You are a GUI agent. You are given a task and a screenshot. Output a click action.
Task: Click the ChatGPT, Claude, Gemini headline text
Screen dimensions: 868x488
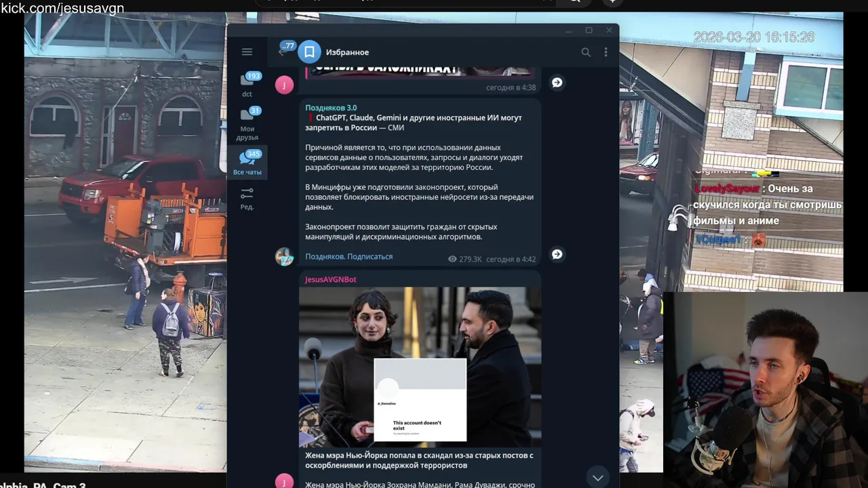[x=414, y=123]
